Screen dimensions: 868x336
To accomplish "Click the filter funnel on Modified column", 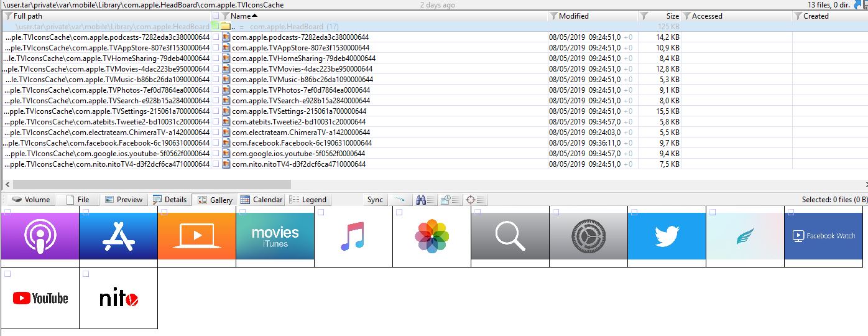I will click(553, 16).
